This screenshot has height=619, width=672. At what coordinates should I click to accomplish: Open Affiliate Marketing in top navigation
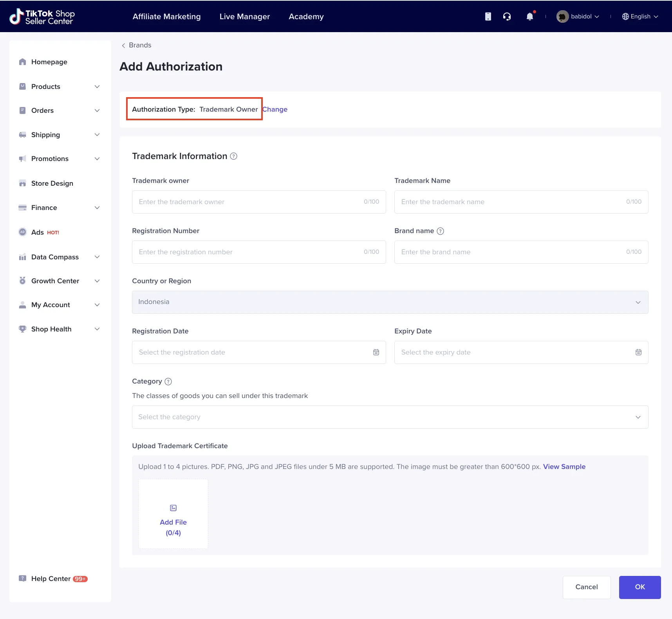[x=166, y=16]
